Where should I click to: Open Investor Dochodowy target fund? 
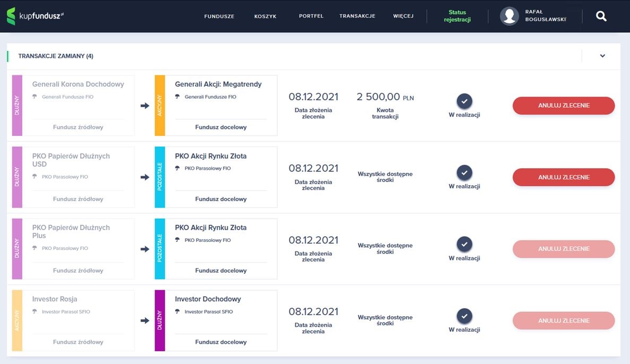(208, 299)
